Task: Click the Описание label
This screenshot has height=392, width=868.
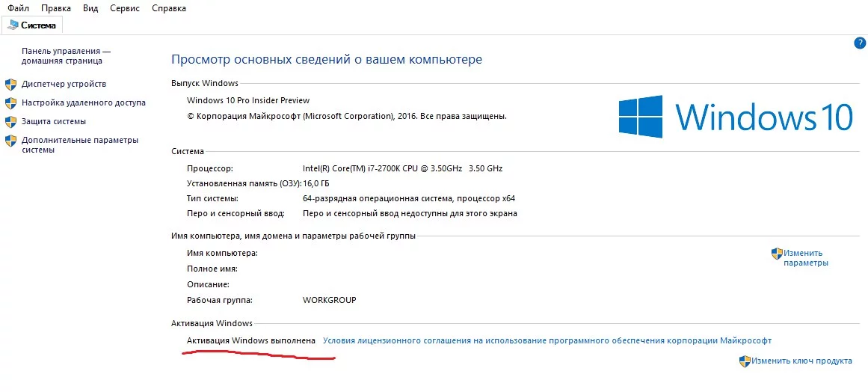Action: pyautogui.click(x=208, y=284)
